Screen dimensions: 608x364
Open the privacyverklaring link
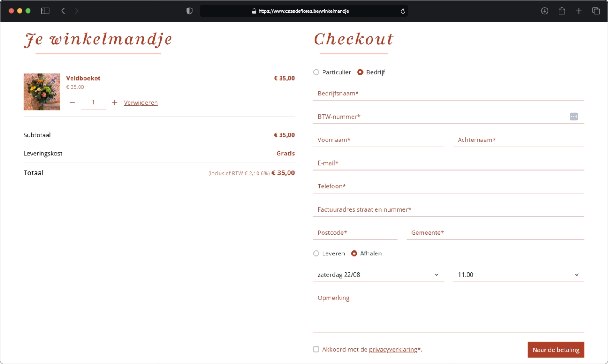click(393, 350)
